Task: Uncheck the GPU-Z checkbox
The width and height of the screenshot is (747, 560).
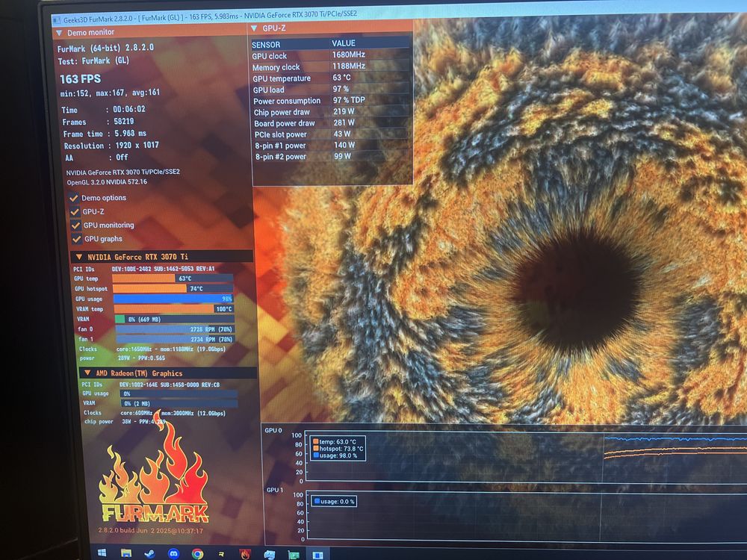Action: point(75,211)
